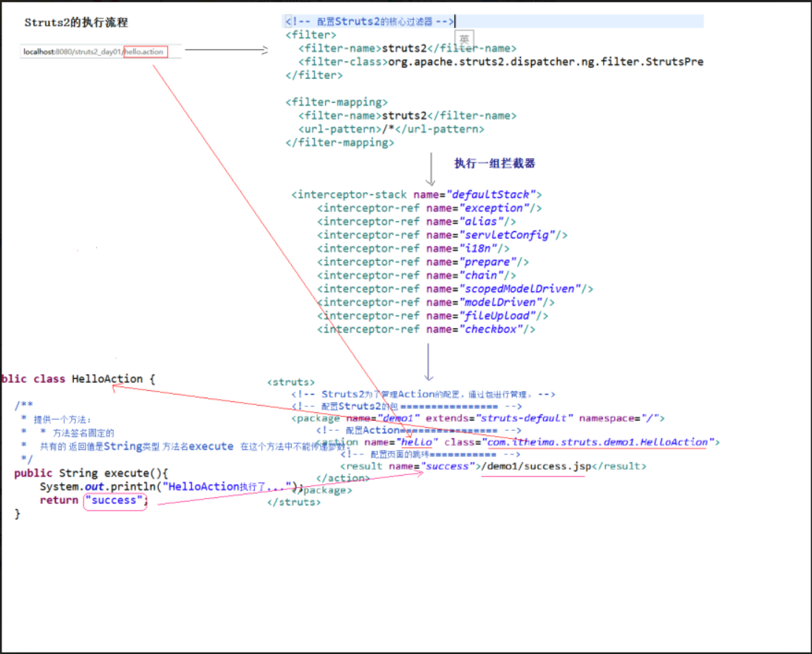
Task: Click the closing </filter> tag line
Action: point(314,75)
